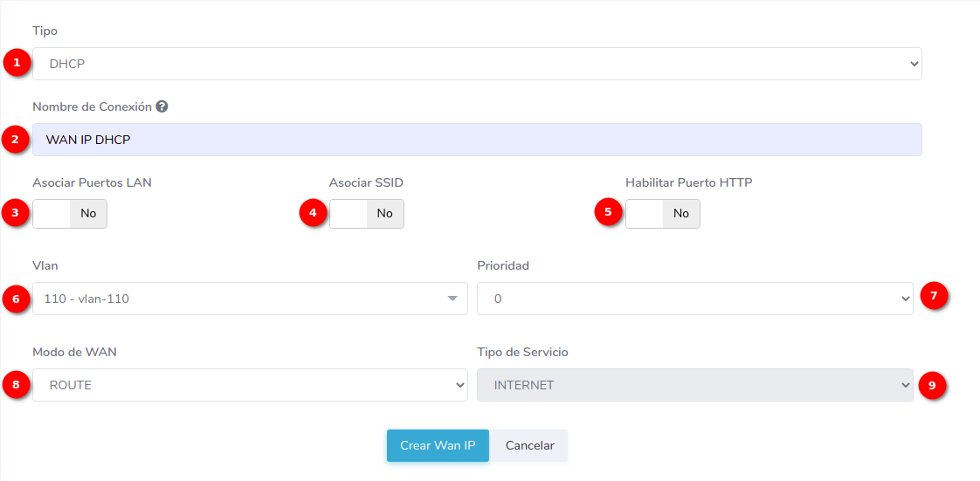
Task: Click the Nombre de Conexión text field
Action: 477,140
